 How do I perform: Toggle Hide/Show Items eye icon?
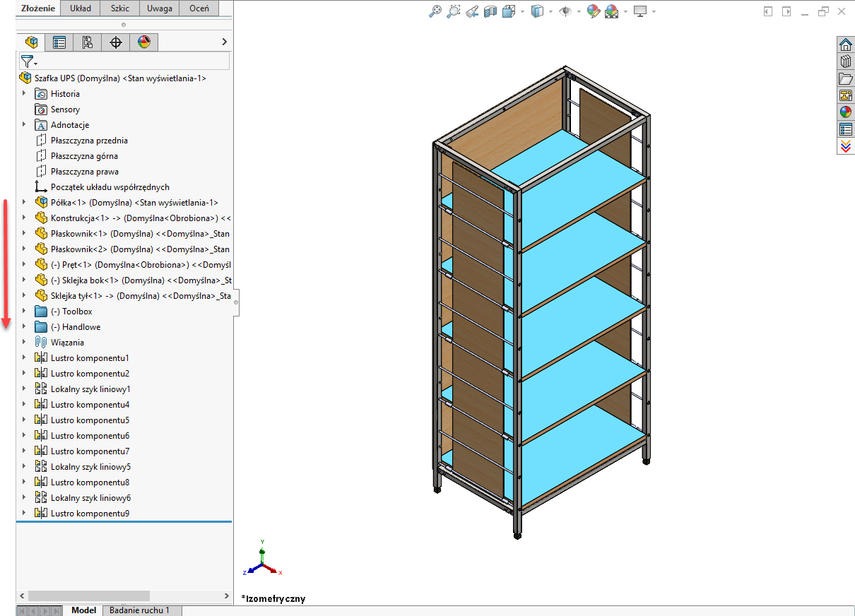(x=565, y=11)
